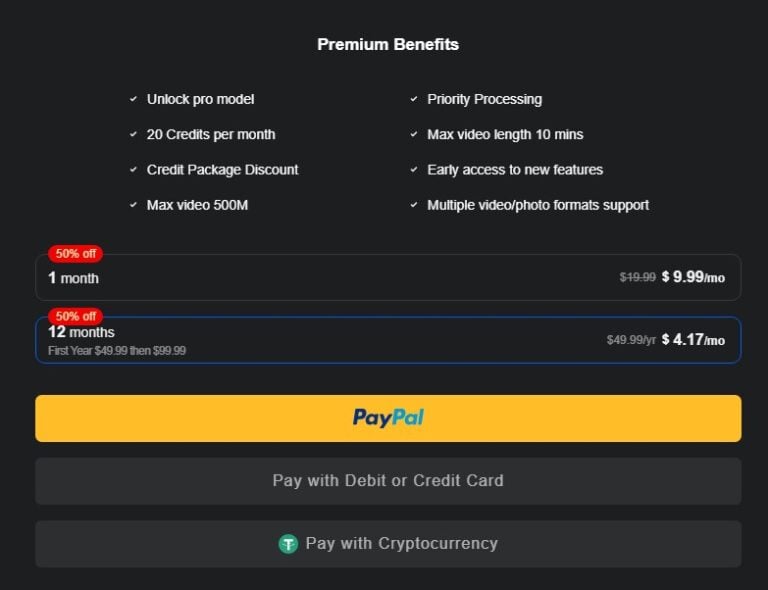768x590 pixels.
Task: Click the checkmark beside Max video 500M
Action: (133, 205)
